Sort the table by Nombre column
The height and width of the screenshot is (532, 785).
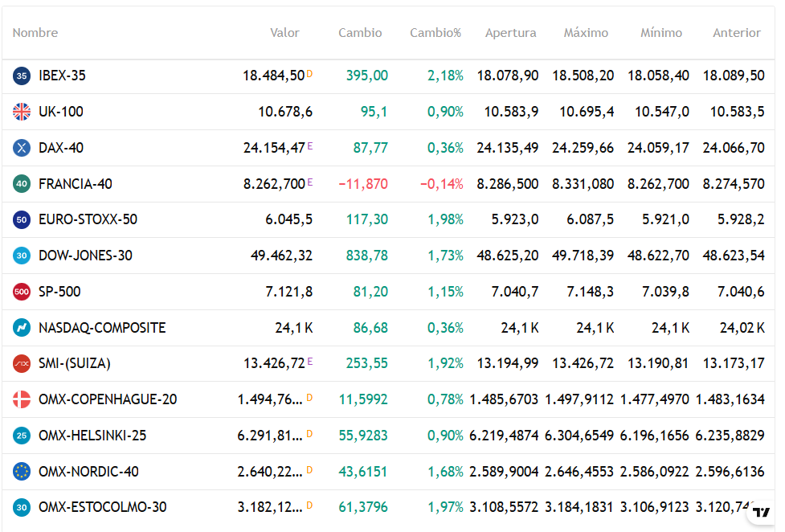[35, 33]
